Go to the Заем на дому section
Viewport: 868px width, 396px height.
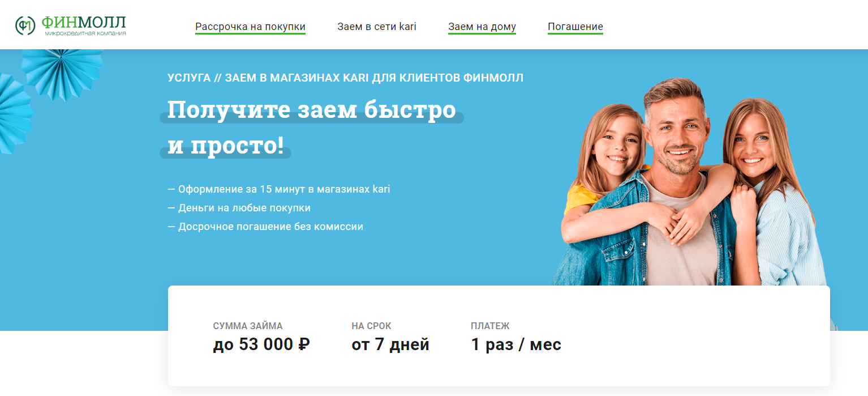482,27
